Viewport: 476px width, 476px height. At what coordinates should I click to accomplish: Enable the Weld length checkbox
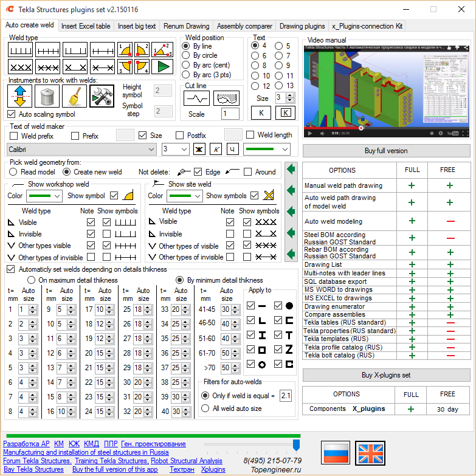pos(250,136)
